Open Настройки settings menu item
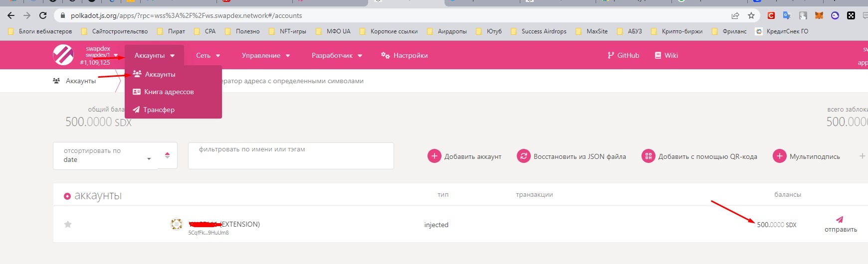The image size is (868, 264). coord(405,55)
